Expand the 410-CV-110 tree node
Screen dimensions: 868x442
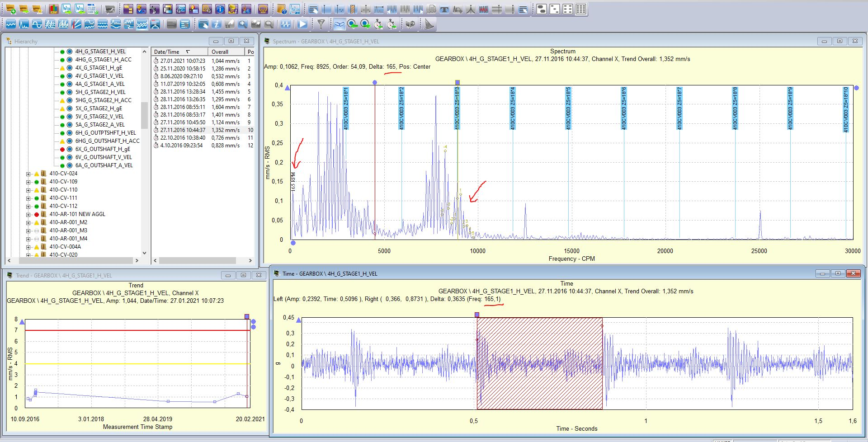click(x=28, y=190)
